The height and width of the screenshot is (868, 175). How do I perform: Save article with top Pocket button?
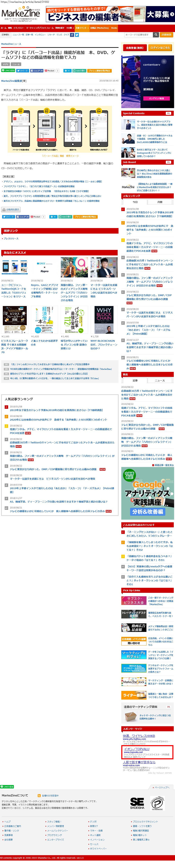[50, 71]
